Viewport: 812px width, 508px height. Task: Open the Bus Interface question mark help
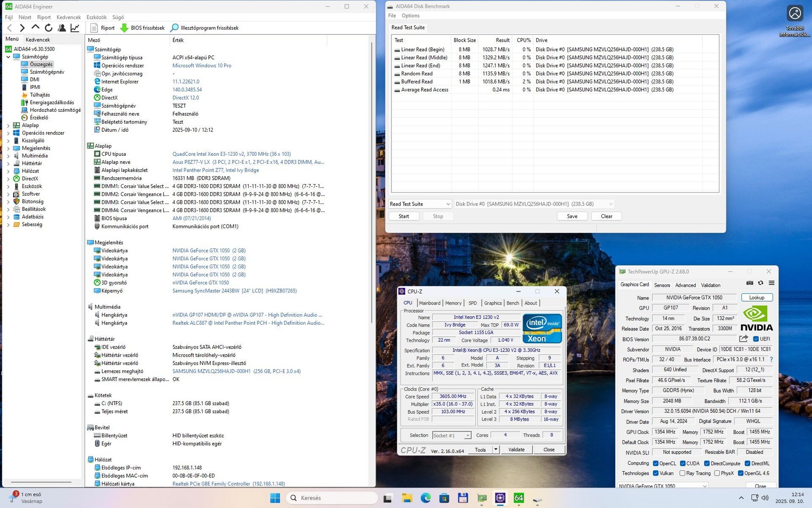coord(771,359)
